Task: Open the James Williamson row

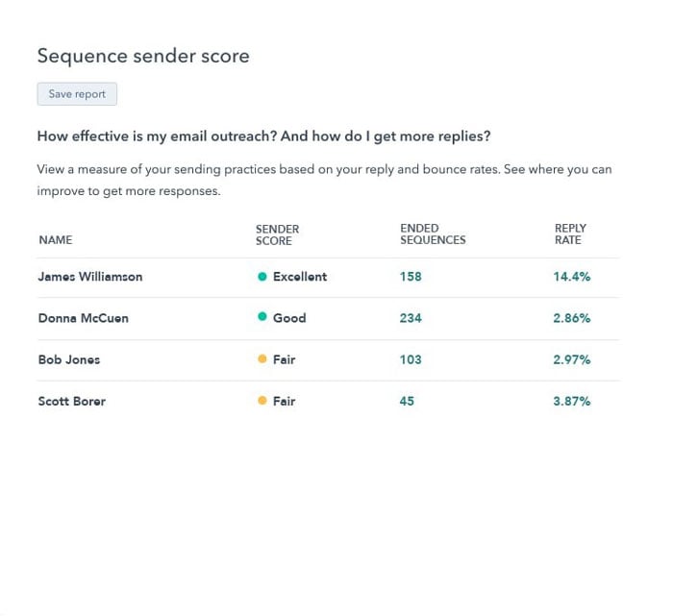Action: coord(89,277)
